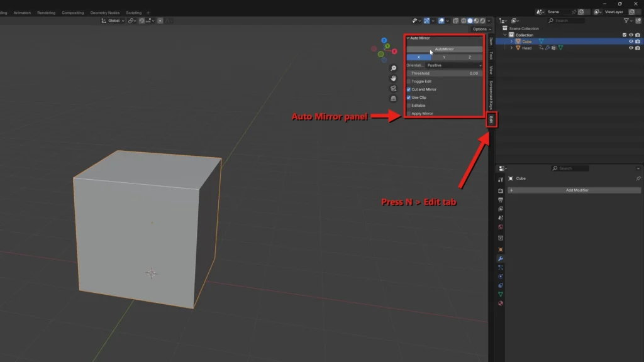This screenshot has width=644, height=362.
Task: Open the viewport shading options dropdown arrow
Action: 489,21
